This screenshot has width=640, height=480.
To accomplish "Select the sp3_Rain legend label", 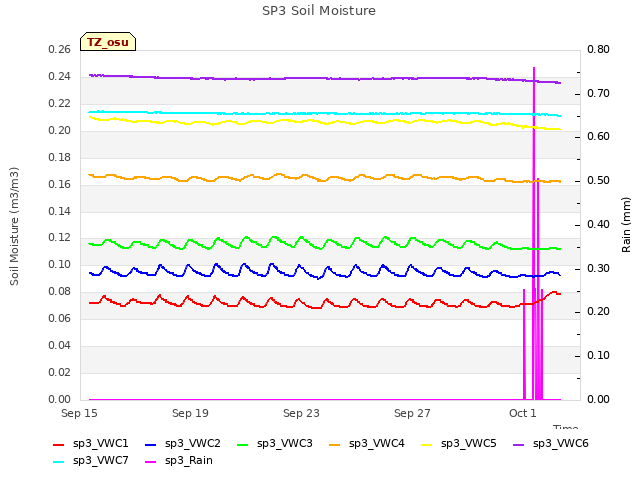I will pos(189,461).
